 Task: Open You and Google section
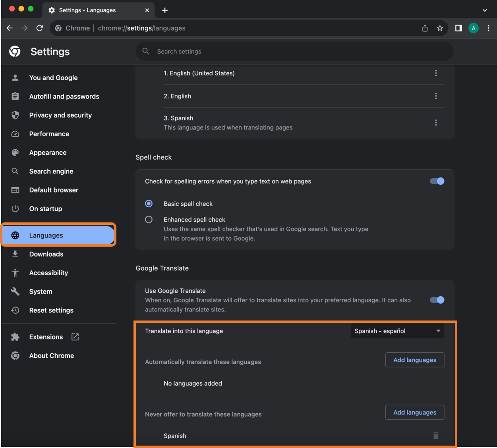tap(53, 78)
